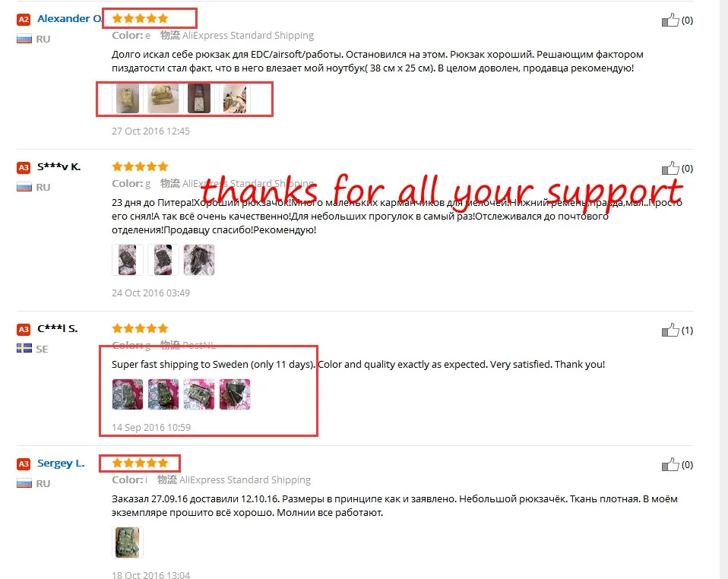Click the five-star rating of Sergey L.
Viewport: 728px width, 579px height.
click(140, 463)
